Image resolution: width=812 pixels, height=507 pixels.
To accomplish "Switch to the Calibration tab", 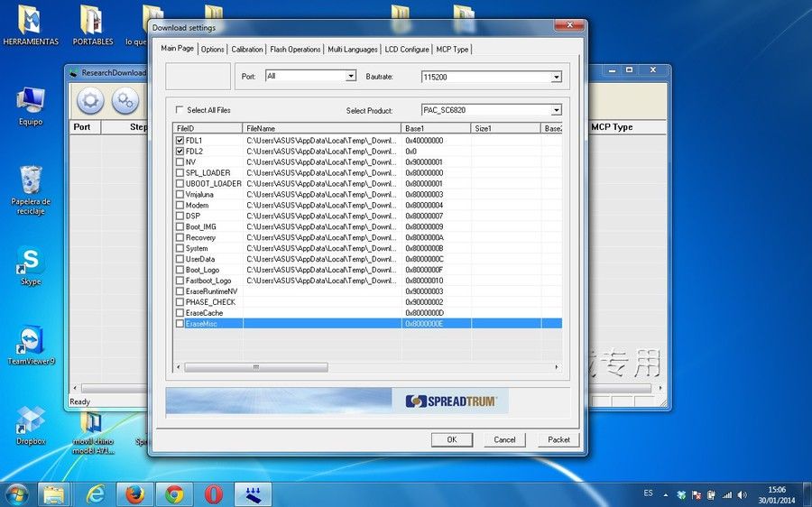I will (247, 50).
